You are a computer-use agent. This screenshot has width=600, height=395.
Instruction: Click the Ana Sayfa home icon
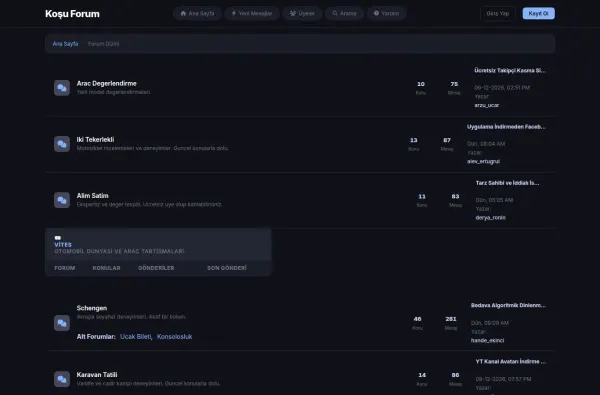tap(183, 13)
